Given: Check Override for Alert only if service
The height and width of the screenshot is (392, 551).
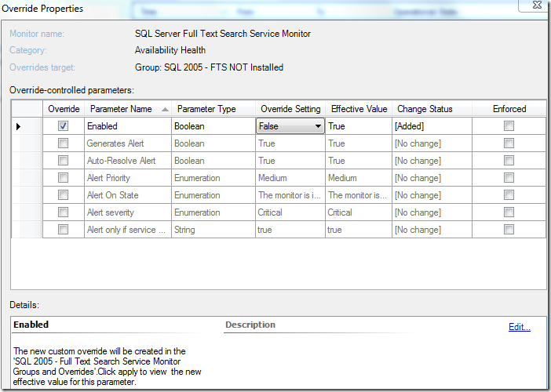Looking at the screenshot, I should (x=64, y=229).
